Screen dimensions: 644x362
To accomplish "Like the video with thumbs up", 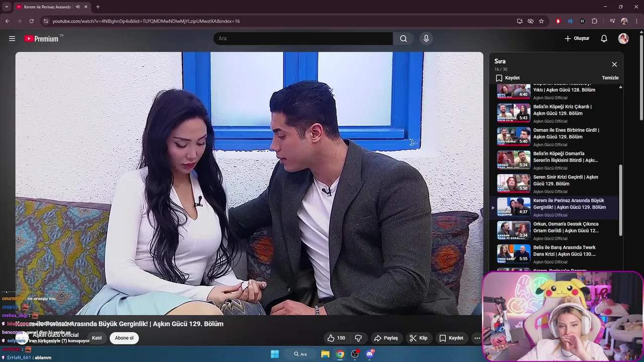I will click(x=337, y=338).
